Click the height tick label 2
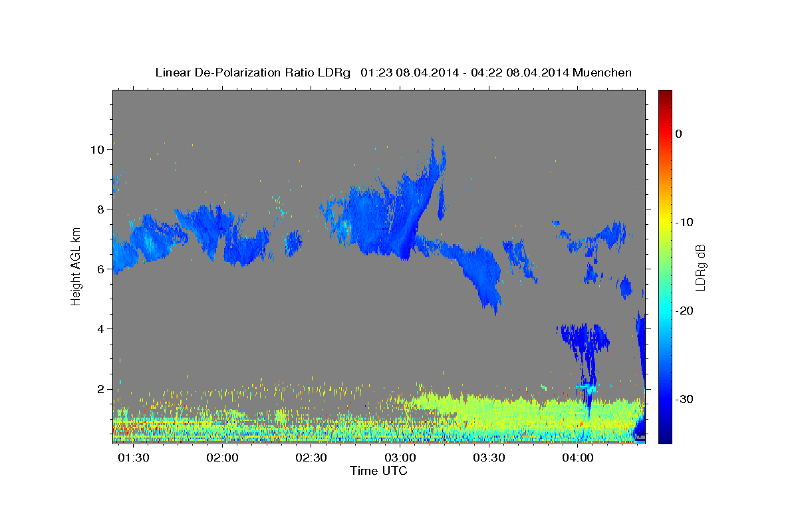798x532 pixels. click(x=101, y=388)
